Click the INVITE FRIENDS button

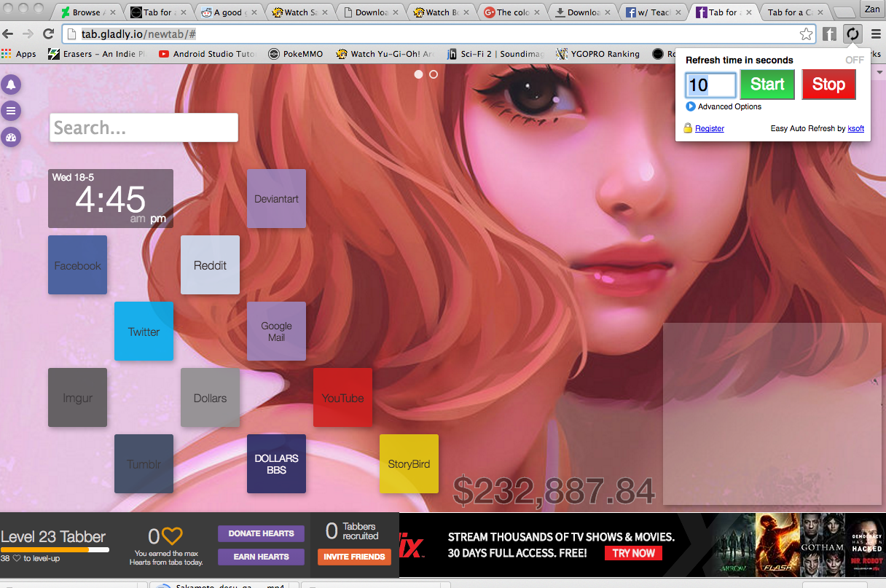click(x=354, y=557)
